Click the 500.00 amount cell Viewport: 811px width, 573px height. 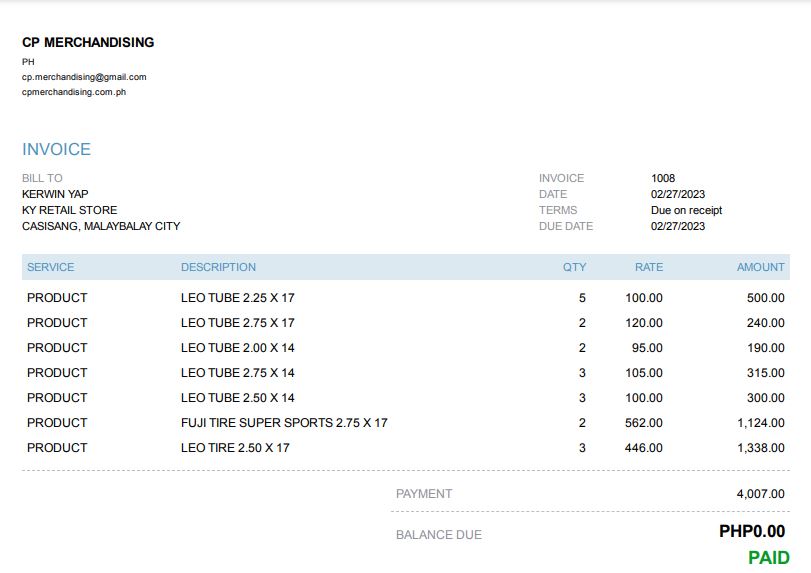[765, 298]
